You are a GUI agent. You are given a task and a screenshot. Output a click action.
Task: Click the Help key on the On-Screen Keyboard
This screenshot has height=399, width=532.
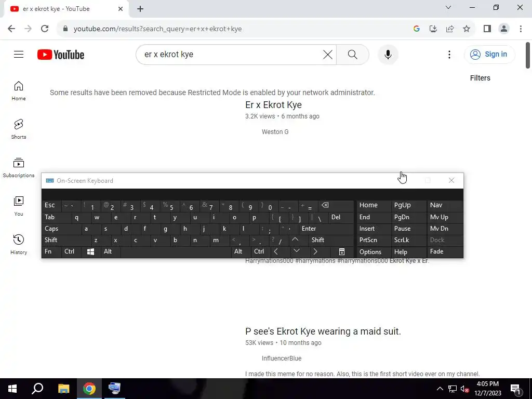pos(409,252)
